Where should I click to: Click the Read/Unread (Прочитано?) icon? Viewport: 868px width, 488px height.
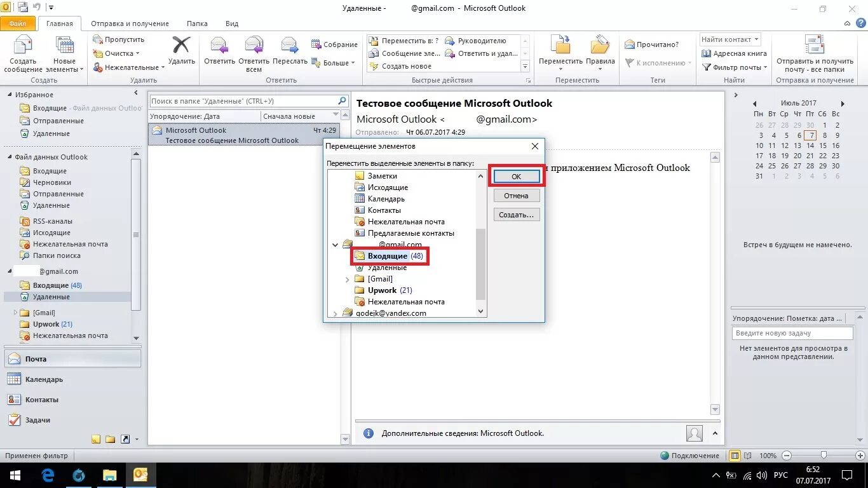click(630, 44)
